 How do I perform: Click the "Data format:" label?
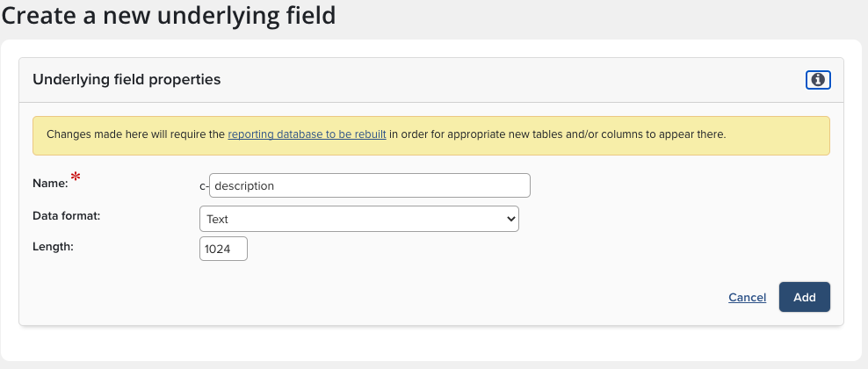(x=66, y=214)
